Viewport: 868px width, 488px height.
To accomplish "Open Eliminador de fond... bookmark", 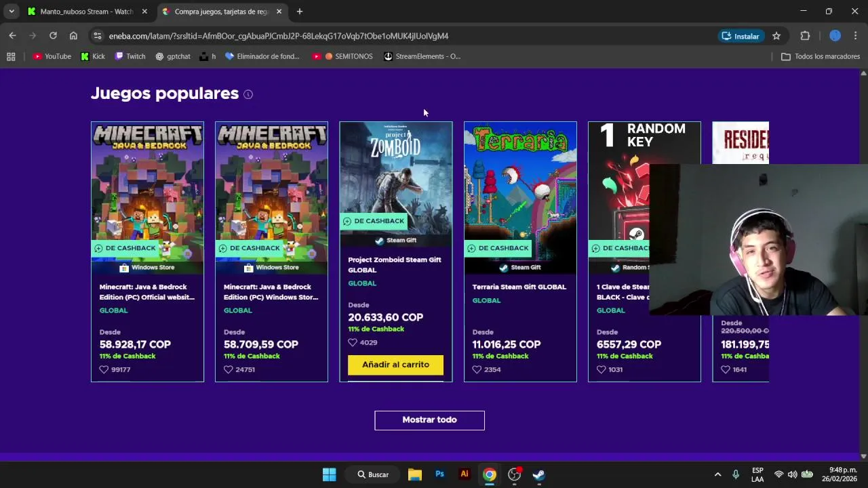I will [262, 56].
